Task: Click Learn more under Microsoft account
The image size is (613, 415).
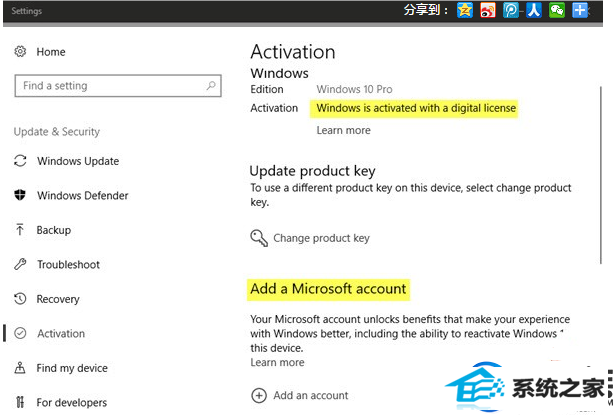Action: point(277,362)
